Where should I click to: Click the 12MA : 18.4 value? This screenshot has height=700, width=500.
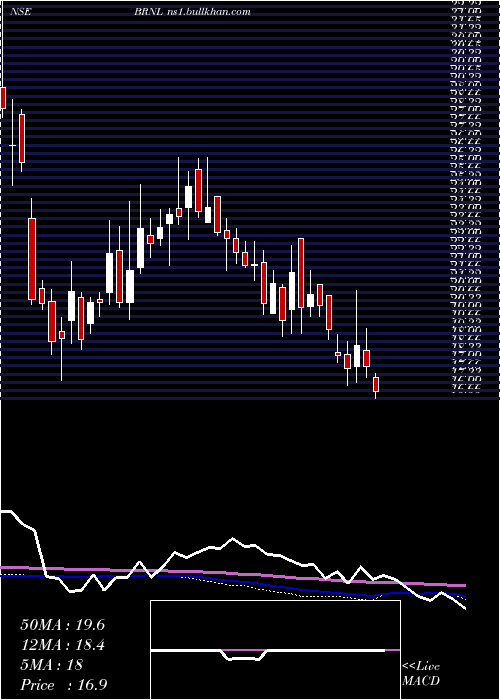(x=62, y=645)
